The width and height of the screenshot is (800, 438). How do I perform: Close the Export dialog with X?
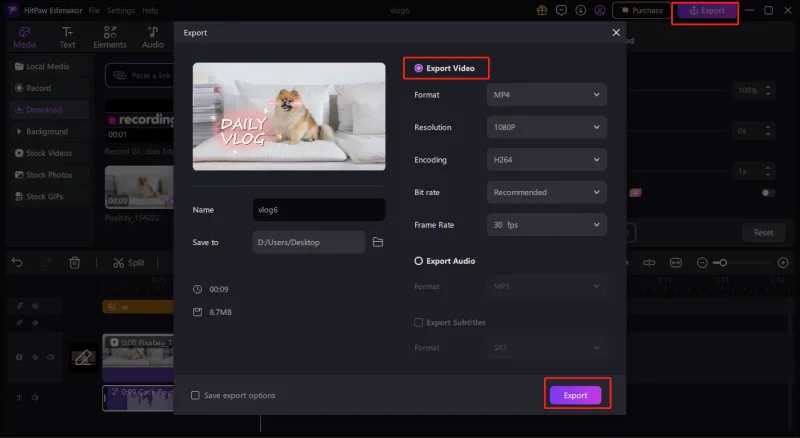point(616,33)
